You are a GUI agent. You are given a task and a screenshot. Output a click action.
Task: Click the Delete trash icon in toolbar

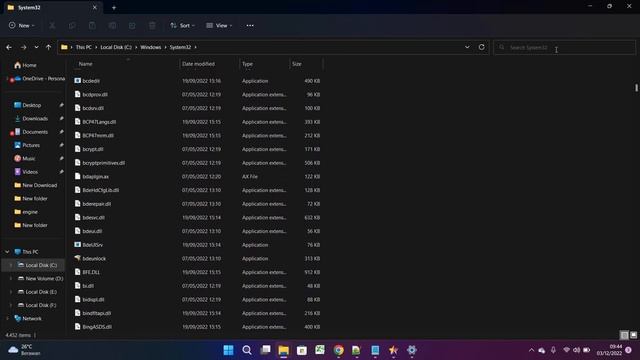coord(152,25)
